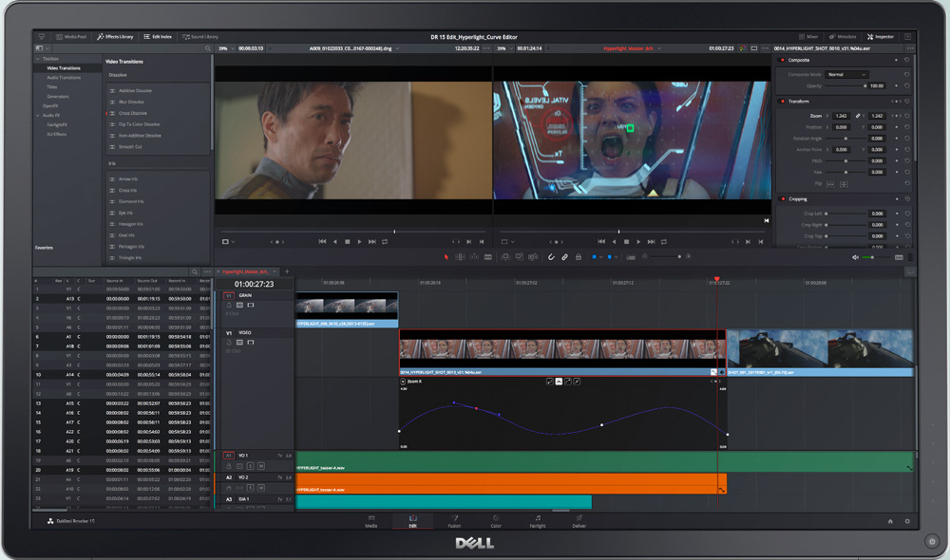950x560 pixels.
Task: Open project settings gear icon
Action: (907, 521)
